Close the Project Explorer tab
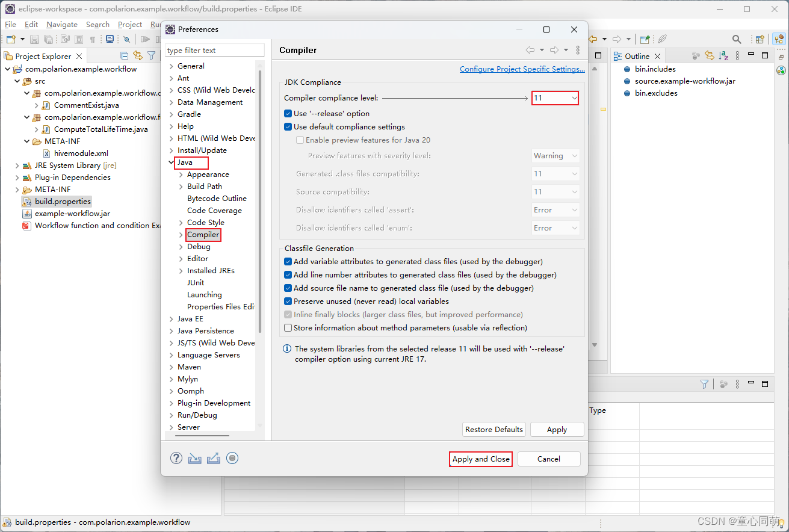The width and height of the screenshot is (789, 532). point(79,56)
